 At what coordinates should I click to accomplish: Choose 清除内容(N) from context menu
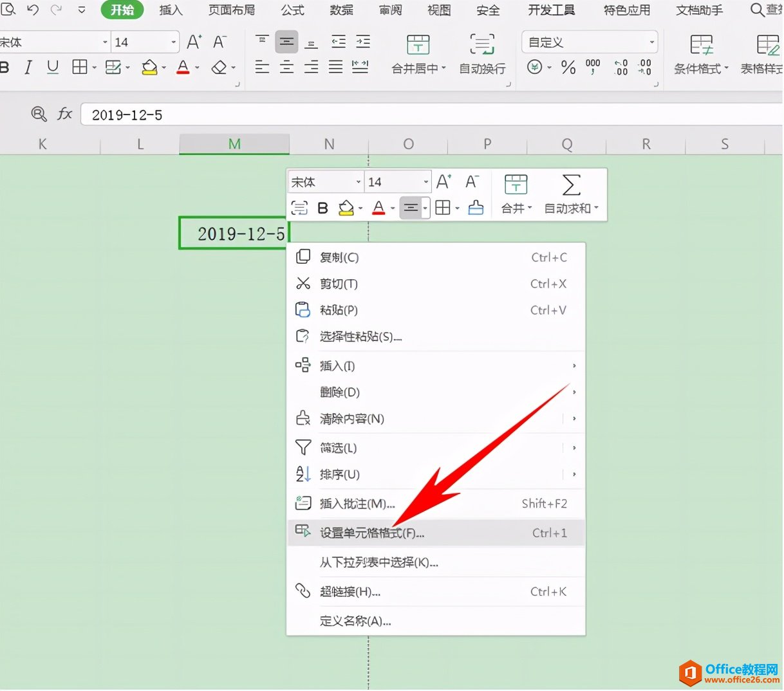436,419
